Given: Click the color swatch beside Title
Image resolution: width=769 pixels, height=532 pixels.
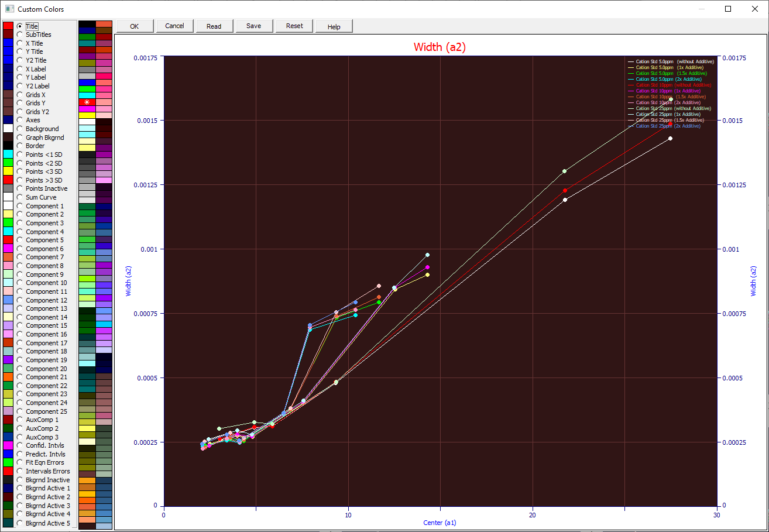Looking at the screenshot, I should [x=8, y=26].
